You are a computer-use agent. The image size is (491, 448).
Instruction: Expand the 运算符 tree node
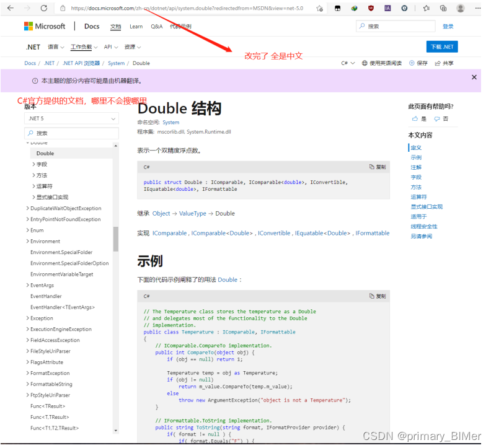34,186
